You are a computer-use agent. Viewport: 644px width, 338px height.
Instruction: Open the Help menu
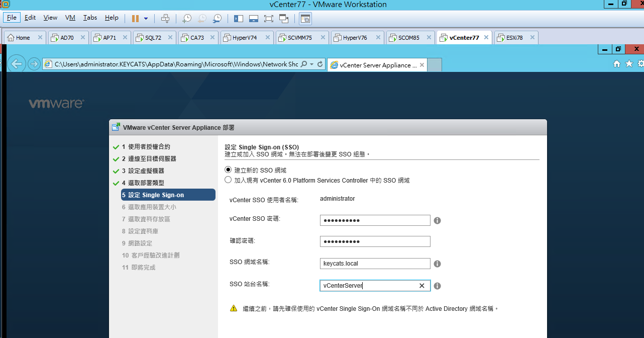(x=112, y=18)
